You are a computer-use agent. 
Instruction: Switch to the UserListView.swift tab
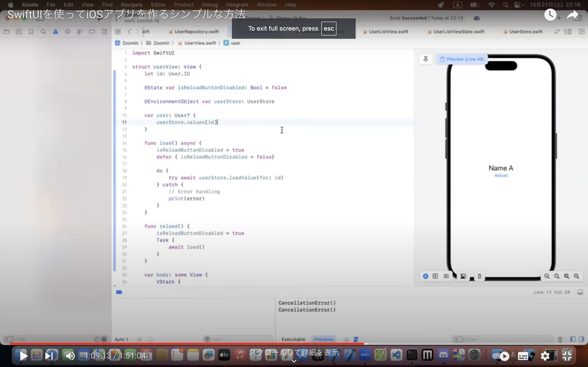coord(388,32)
